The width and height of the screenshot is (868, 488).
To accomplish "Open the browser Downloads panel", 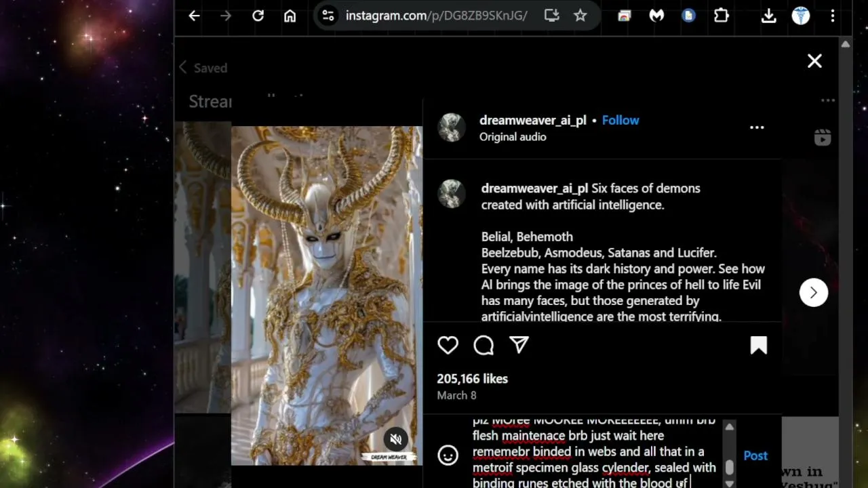I will click(x=768, y=16).
